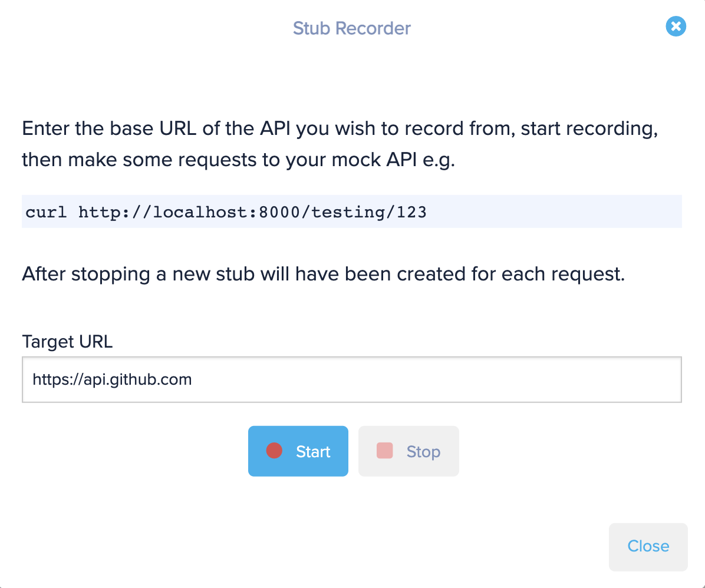
Task: Select the curl example code block
Action: click(351, 212)
